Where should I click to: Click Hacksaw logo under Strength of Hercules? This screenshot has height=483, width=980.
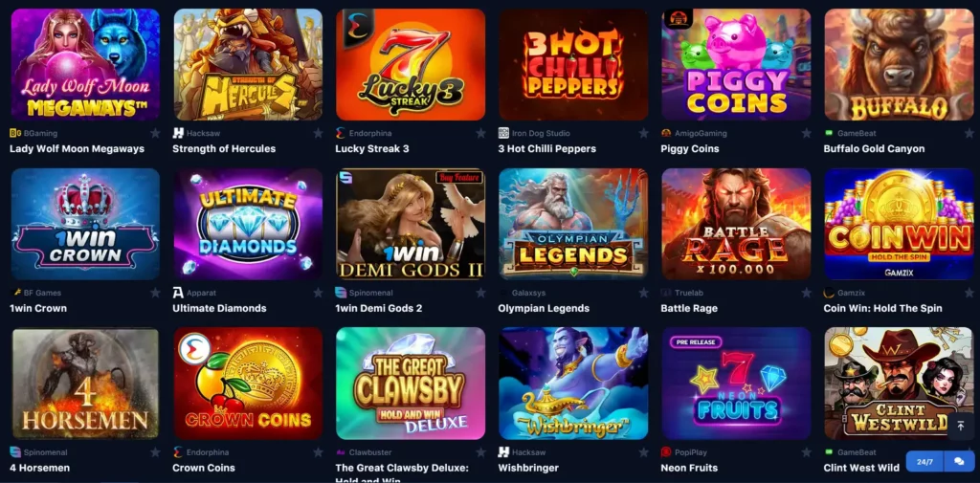[x=178, y=133]
